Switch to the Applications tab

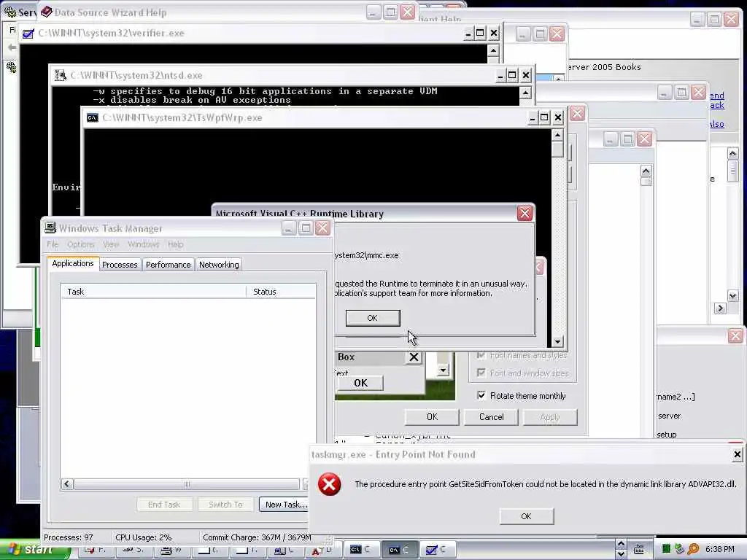point(73,263)
